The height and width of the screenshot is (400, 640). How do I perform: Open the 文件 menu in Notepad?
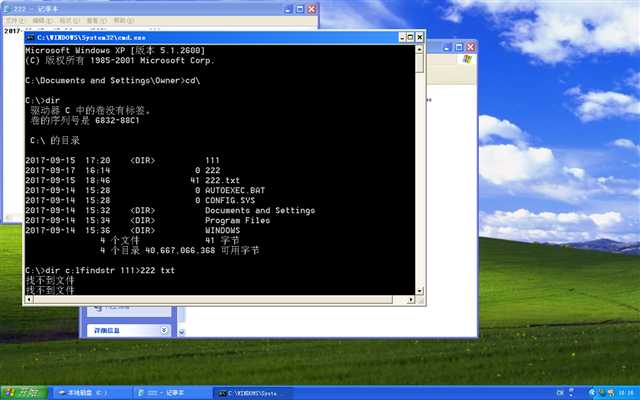pos(15,20)
